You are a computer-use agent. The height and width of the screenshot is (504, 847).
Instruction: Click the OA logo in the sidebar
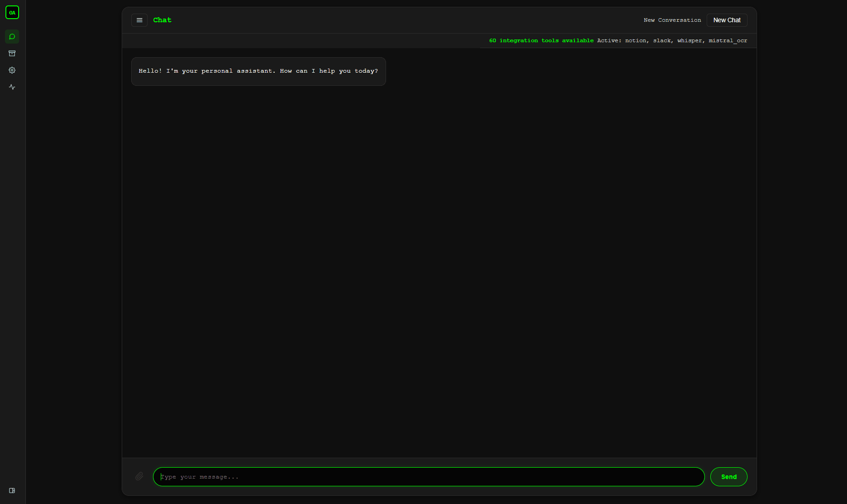click(x=12, y=12)
